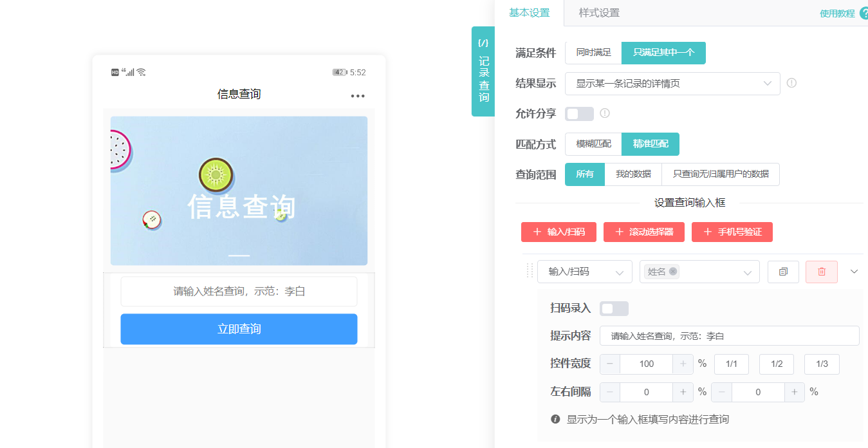Open the 记录查询 side panel tab
Image resolution: width=868 pixels, height=448 pixels.
(483, 71)
